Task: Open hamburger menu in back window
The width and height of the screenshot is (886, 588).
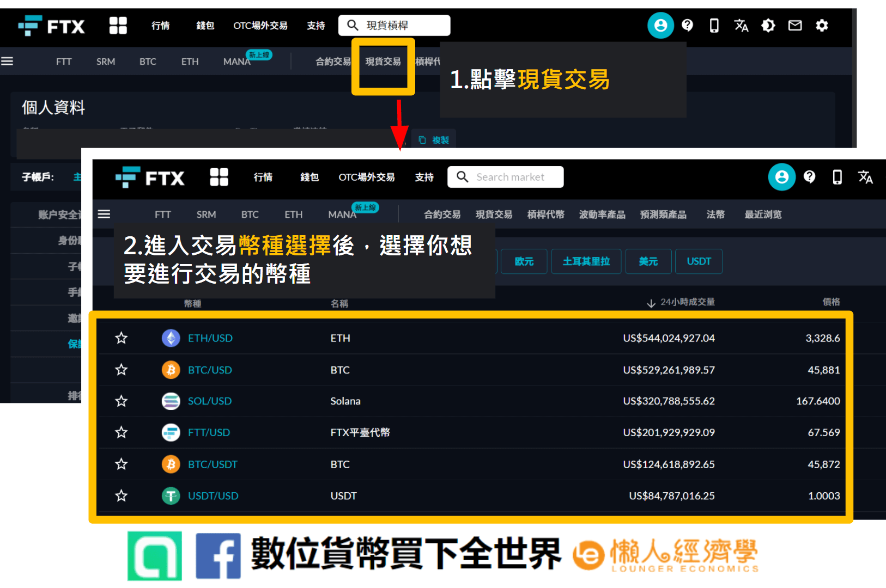Action: tap(7, 61)
